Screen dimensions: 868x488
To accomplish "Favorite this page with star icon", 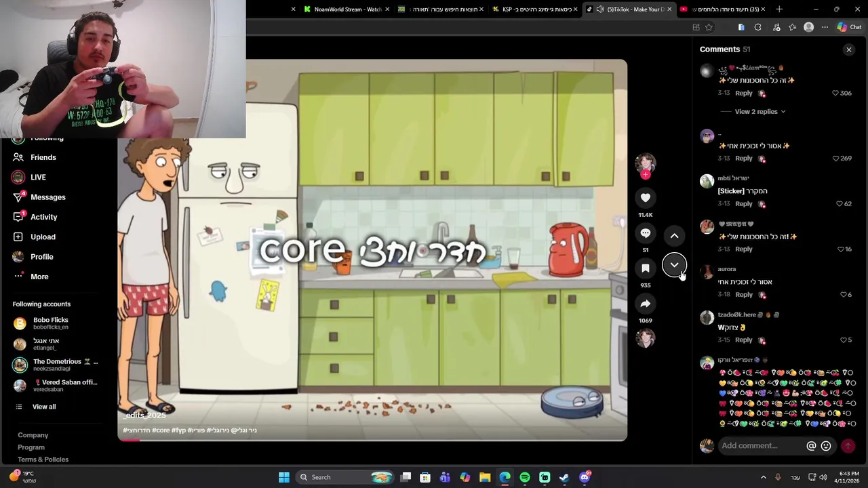I will coord(709,27).
